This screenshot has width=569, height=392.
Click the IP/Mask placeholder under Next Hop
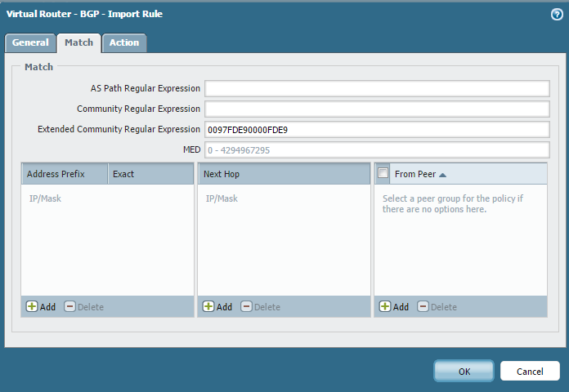click(x=222, y=198)
